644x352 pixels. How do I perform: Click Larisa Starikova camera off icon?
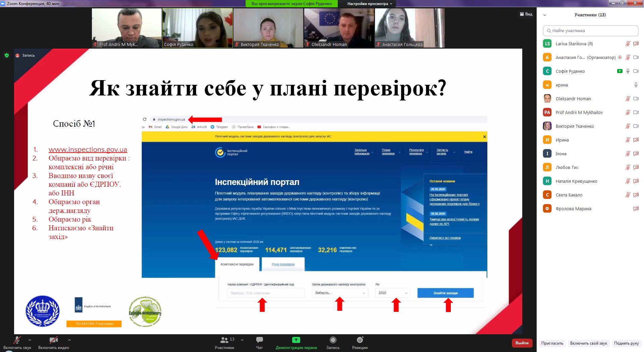[636, 44]
